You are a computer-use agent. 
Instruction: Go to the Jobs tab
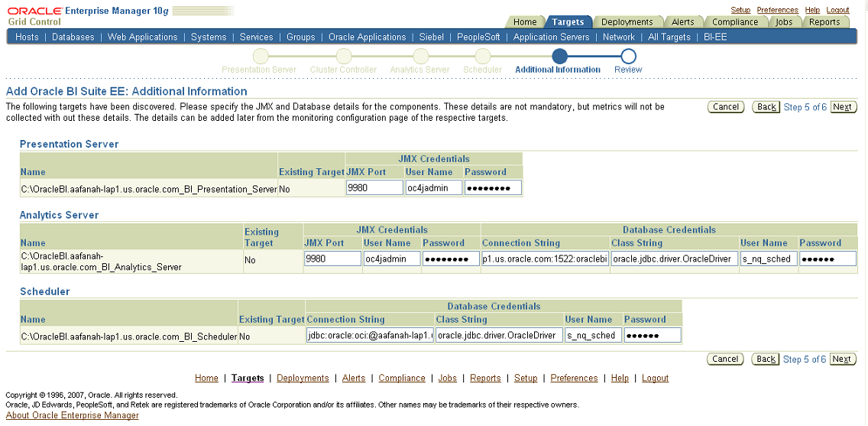click(x=784, y=22)
